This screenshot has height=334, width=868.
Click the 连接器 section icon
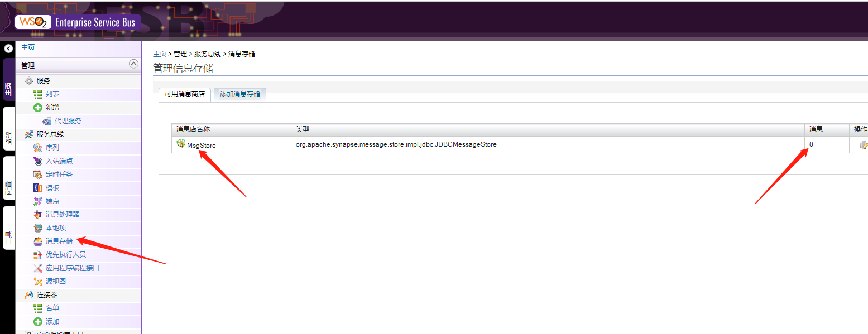coord(29,295)
